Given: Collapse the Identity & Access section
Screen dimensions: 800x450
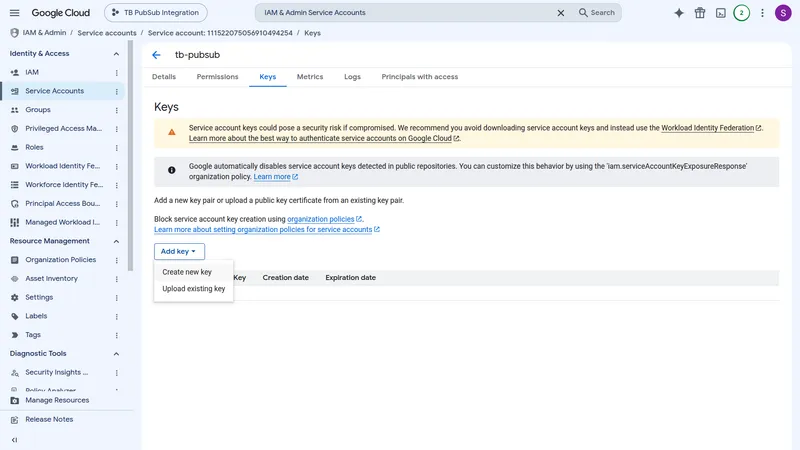Looking at the screenshot, I should (x=116, y=54).
